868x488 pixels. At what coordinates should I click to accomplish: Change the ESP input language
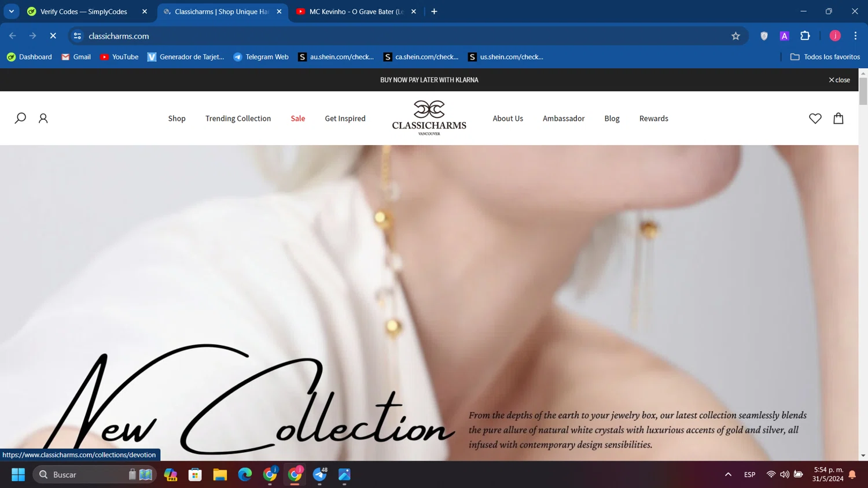(749, 475)
